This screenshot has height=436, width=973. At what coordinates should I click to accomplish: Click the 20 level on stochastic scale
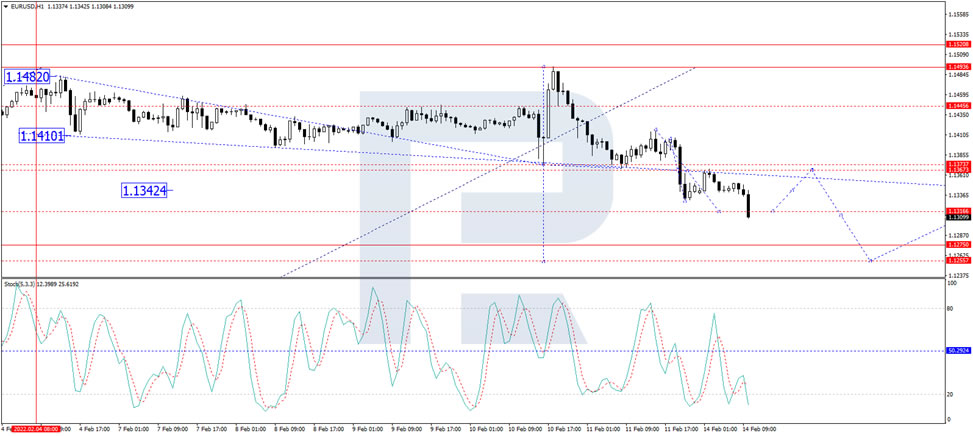click(x=952, y=394)
